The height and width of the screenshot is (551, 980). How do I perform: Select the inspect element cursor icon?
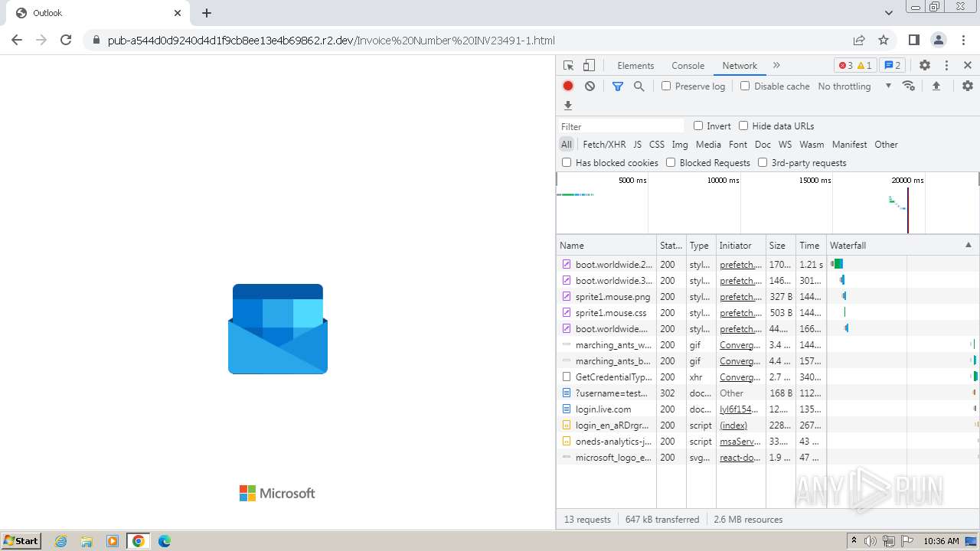pyautogui.click(x=568, y=66)
